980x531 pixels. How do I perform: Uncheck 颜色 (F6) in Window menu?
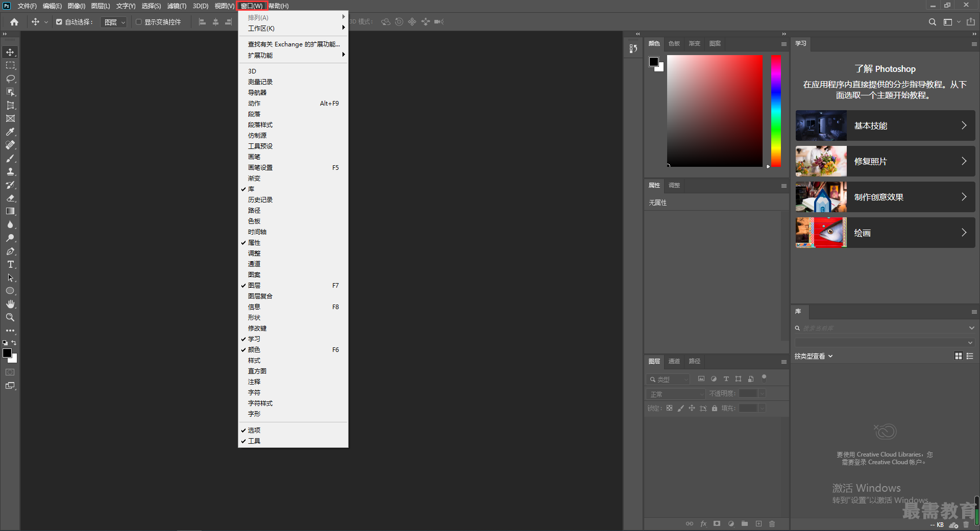point(293,350)
